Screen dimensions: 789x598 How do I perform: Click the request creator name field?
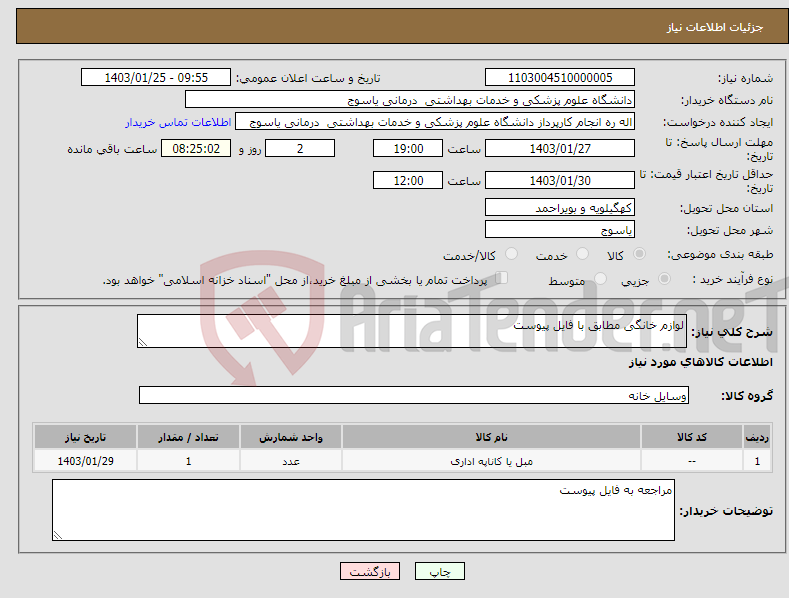point(435,122)
